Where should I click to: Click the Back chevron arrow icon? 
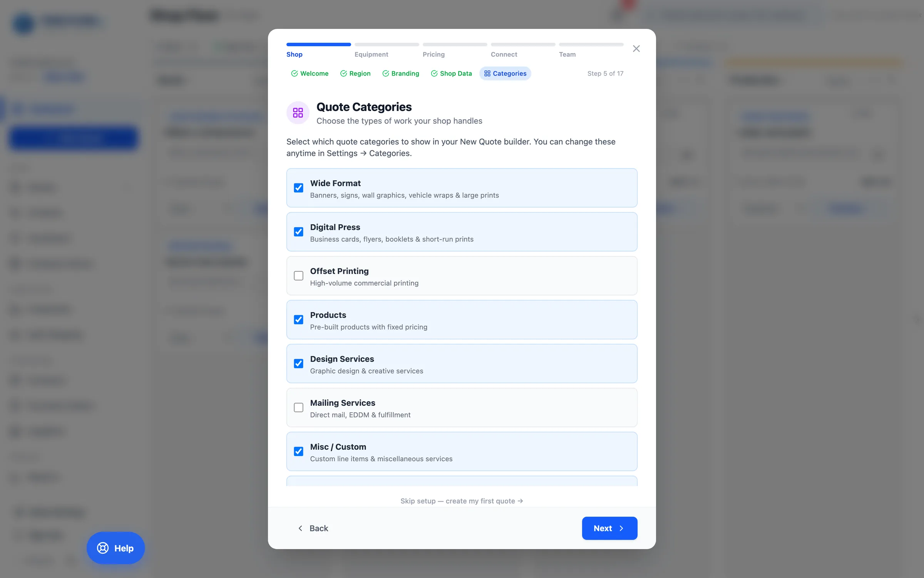300,528
